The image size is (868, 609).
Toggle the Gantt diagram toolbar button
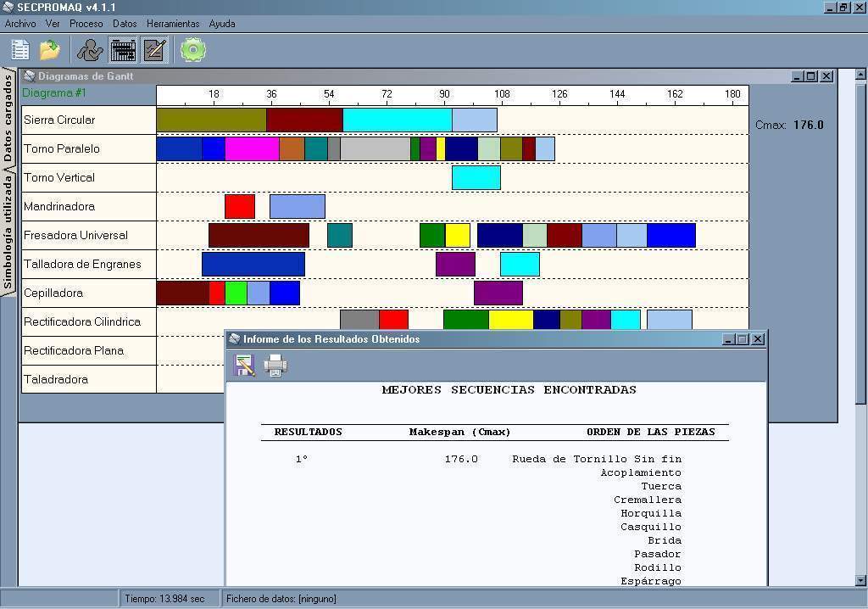click(x=123, y=50)
